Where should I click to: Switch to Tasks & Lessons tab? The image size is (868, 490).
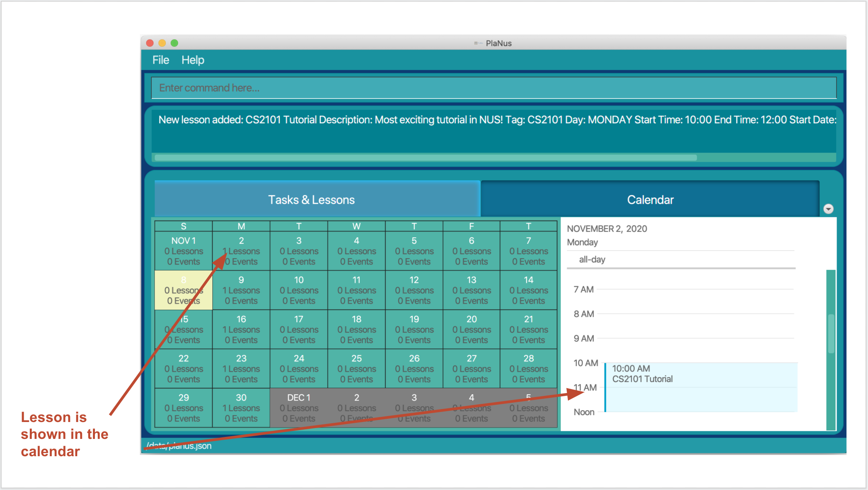[317, 200]
